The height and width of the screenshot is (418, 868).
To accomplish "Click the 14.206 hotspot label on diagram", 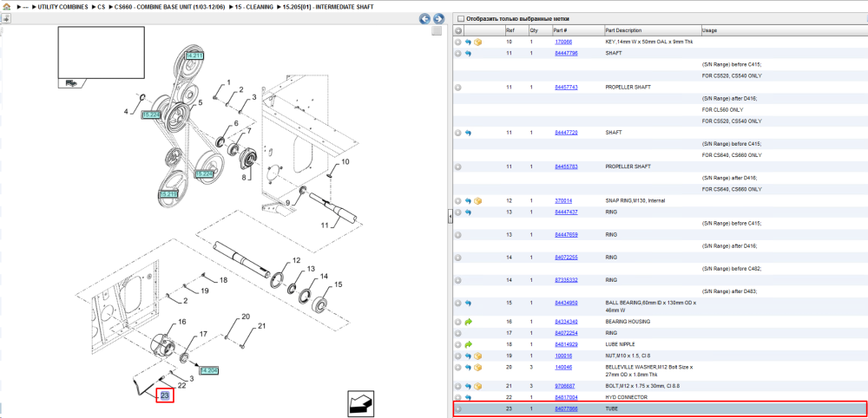I will coord(209,370).
